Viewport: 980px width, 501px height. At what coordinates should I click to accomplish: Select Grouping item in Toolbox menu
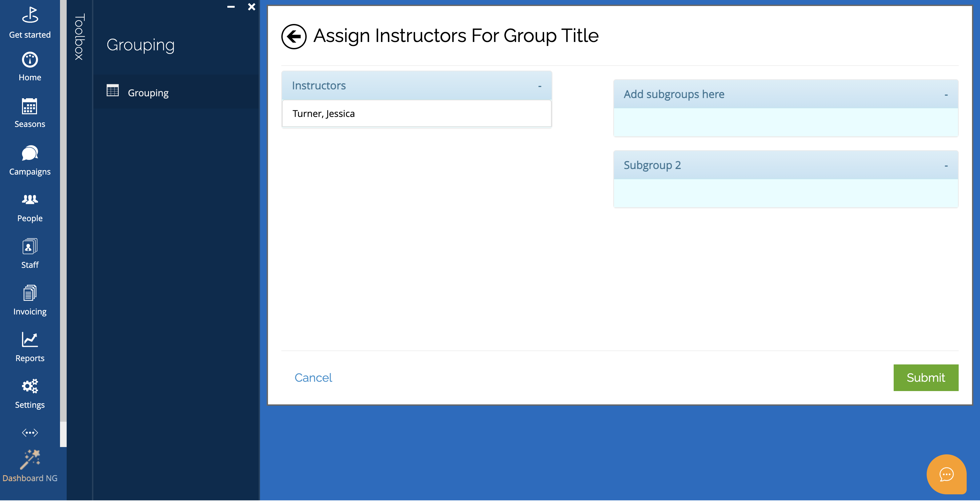(x=148, y=93)
